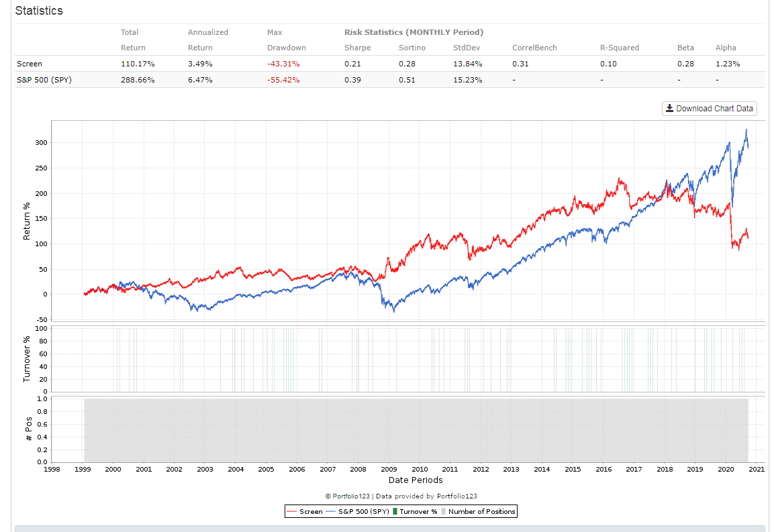Toggle the Turnover % legend label
The image size is (774, 532).
(x=418, y=512)
